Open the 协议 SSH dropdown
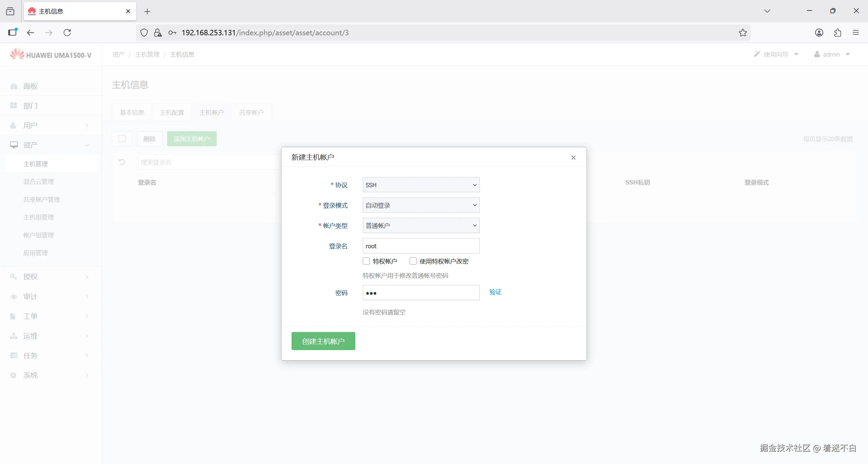Screen dimensions: 868x464 click(x=421, y=185)
